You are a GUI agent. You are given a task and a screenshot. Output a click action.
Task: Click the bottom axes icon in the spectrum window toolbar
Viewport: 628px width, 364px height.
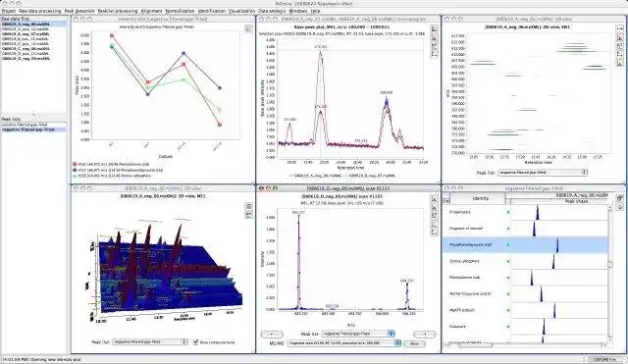pos(434,233)
